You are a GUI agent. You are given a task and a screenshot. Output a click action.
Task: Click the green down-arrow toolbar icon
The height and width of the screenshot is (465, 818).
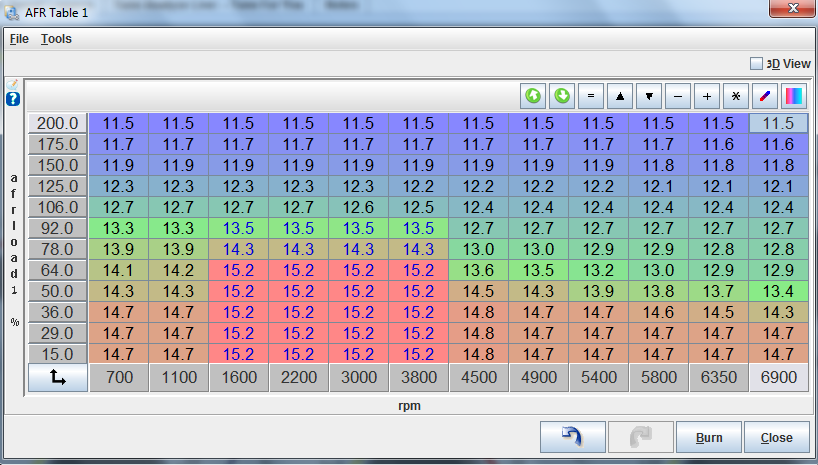tap(562, 96)
